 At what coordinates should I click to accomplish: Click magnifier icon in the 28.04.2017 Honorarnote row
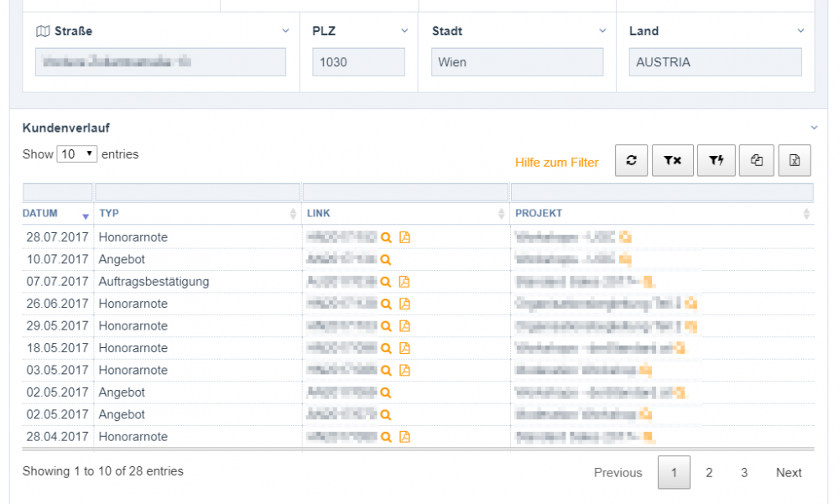tap(386, 437)
